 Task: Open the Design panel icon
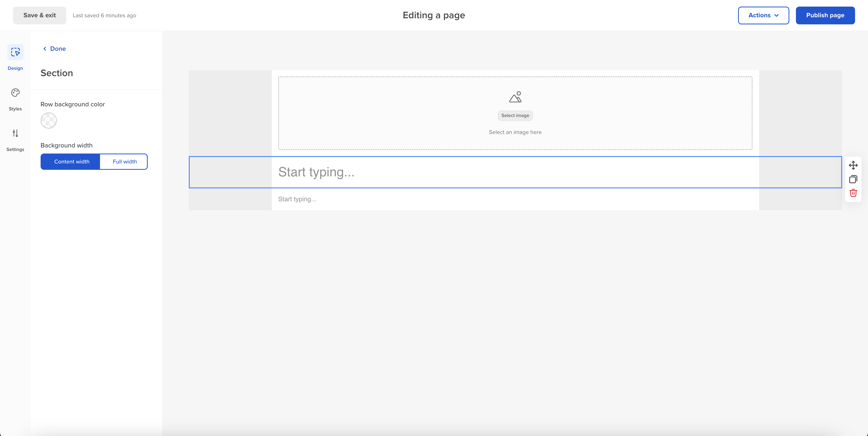(x=15, y=52)
